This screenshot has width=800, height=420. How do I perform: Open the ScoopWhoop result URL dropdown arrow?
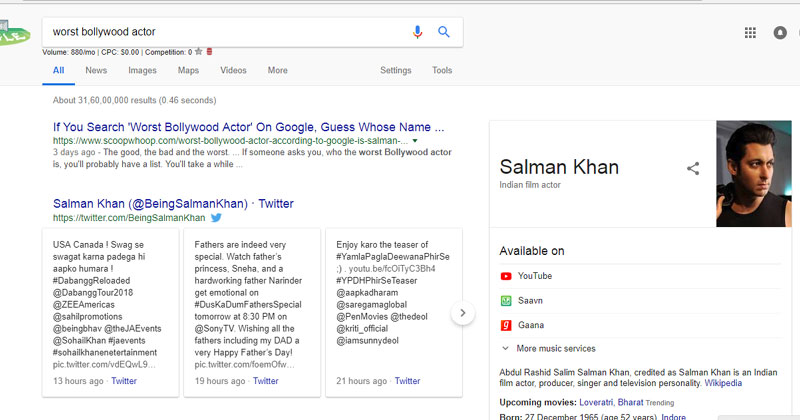(x=415, y=141)
